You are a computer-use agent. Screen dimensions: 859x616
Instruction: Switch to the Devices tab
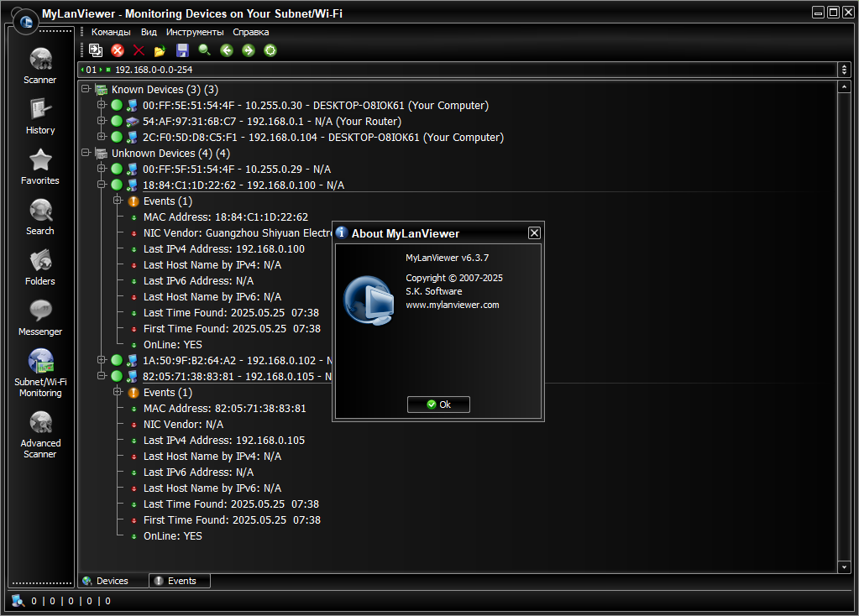[113, 581]
